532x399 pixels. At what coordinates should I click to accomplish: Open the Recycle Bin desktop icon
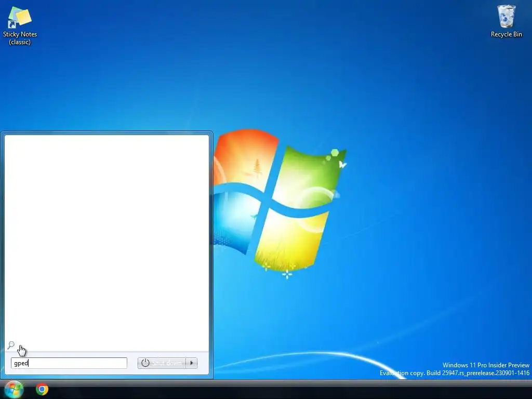click(506, 21)
